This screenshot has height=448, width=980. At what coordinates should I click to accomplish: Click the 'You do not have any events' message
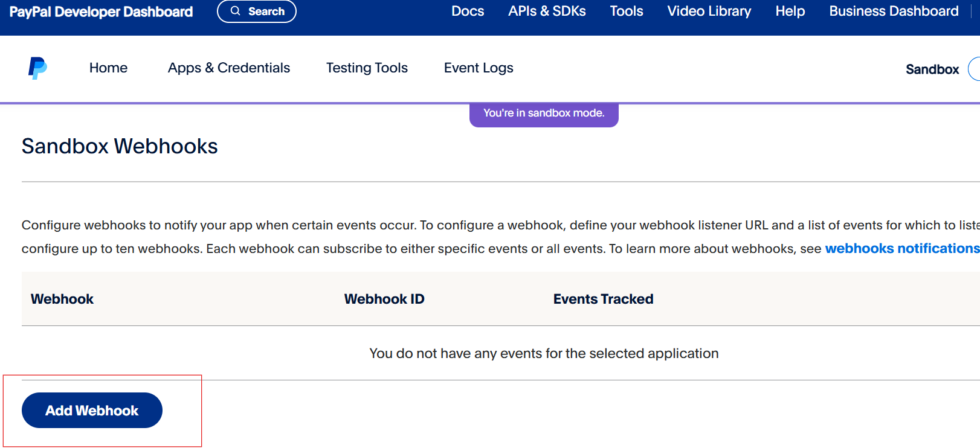click(x=544, y=353)
